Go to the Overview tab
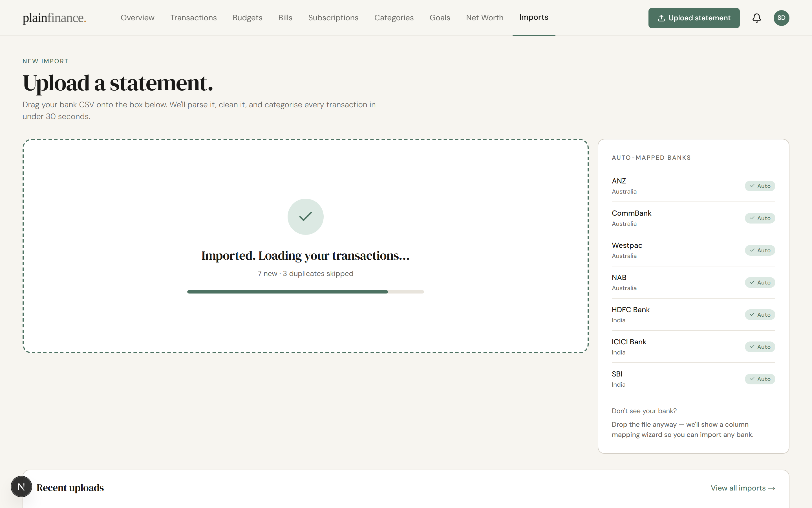This screenshot has width=812, height=508. pyautogui.click(x=138, y=18)
